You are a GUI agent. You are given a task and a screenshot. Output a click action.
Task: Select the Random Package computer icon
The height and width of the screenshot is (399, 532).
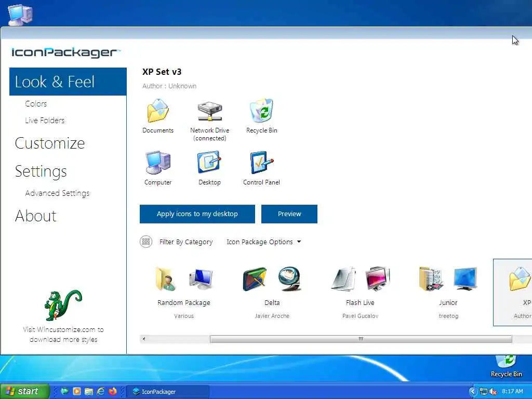[201, 279]
